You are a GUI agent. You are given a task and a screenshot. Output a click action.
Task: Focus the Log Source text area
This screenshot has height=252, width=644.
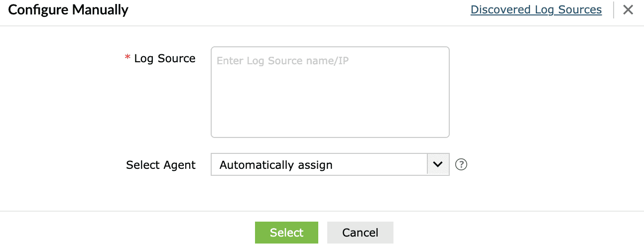tap(330, 92)
